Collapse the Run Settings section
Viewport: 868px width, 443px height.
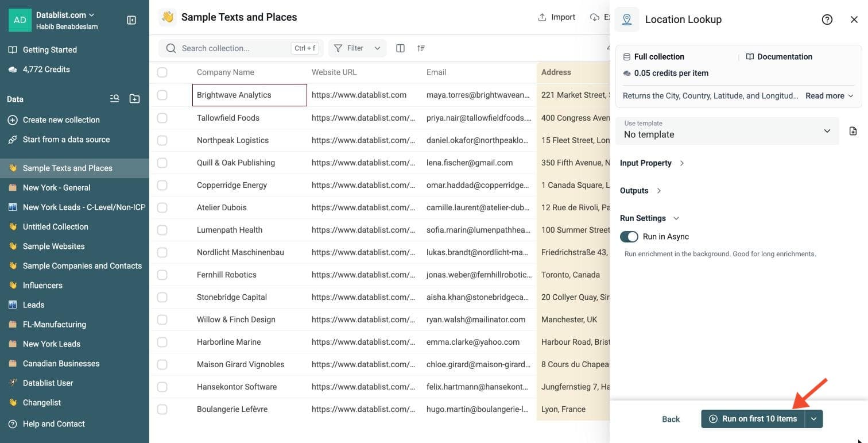point(650,218)
